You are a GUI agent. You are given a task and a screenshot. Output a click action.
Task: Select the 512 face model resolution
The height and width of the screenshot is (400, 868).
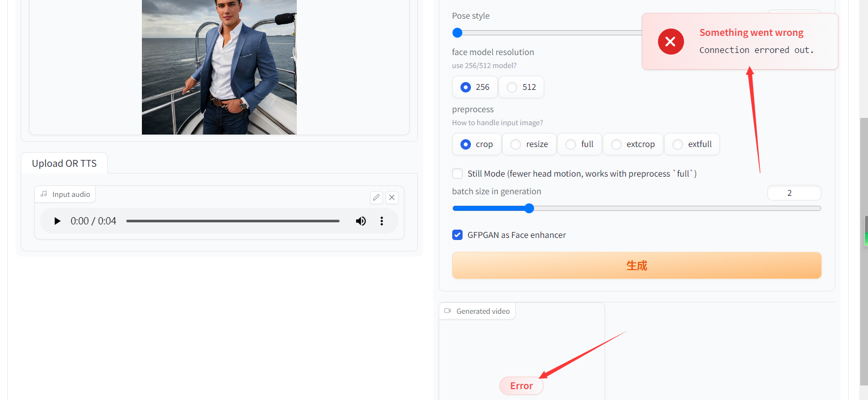[521, 87]
